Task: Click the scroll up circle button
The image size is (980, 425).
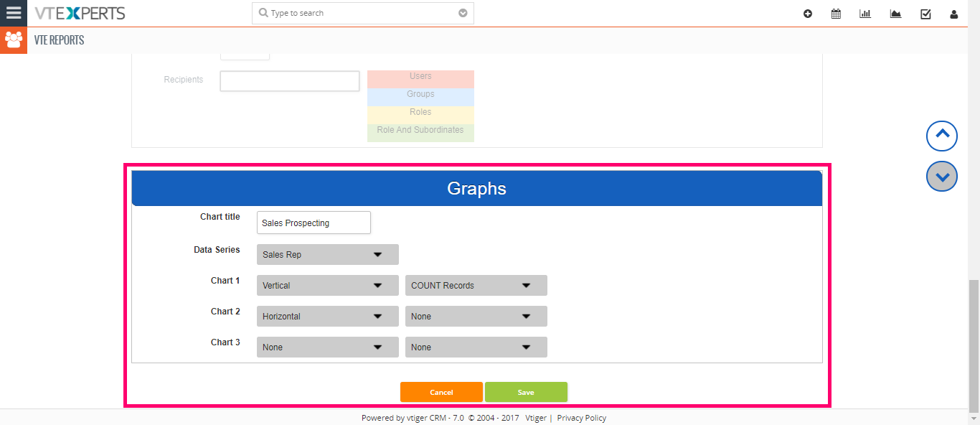Action: 942,136
